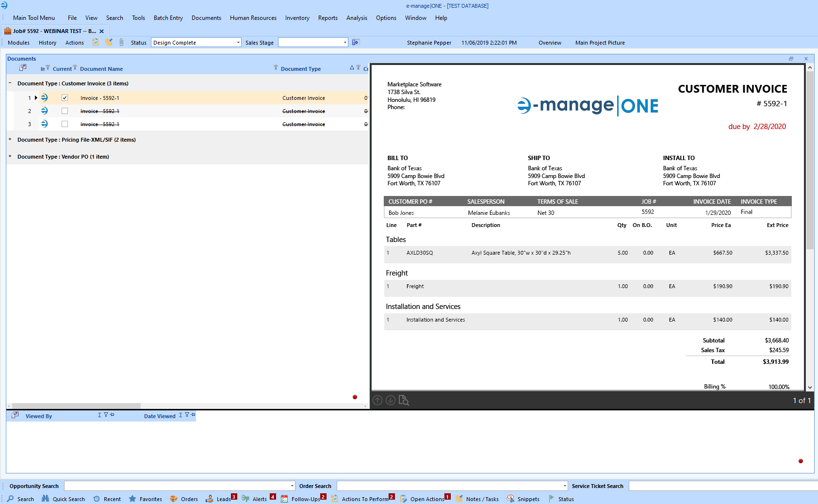Viewport: 818px width, 504px height.
Task: Open Leads from bottom toolbar
Action: (x=221, y=499)
